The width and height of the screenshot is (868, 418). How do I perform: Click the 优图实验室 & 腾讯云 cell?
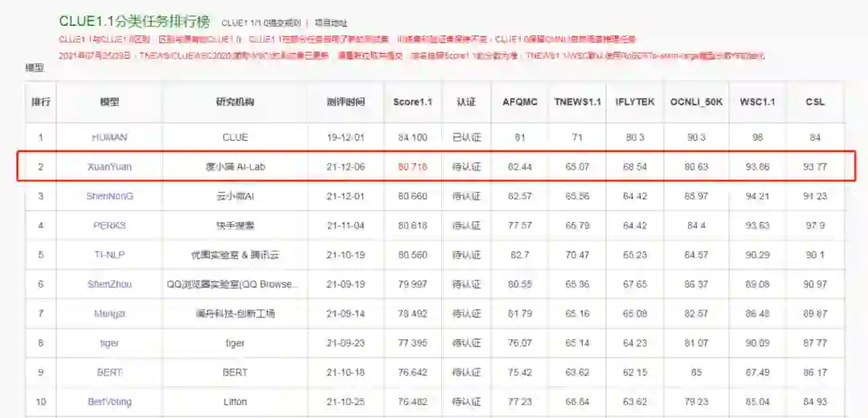point(235,255)
